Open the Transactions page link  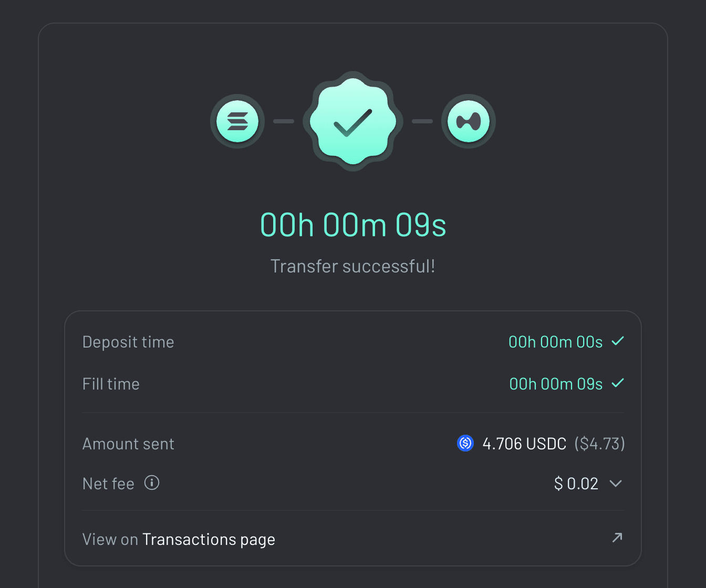coord(209,539)
